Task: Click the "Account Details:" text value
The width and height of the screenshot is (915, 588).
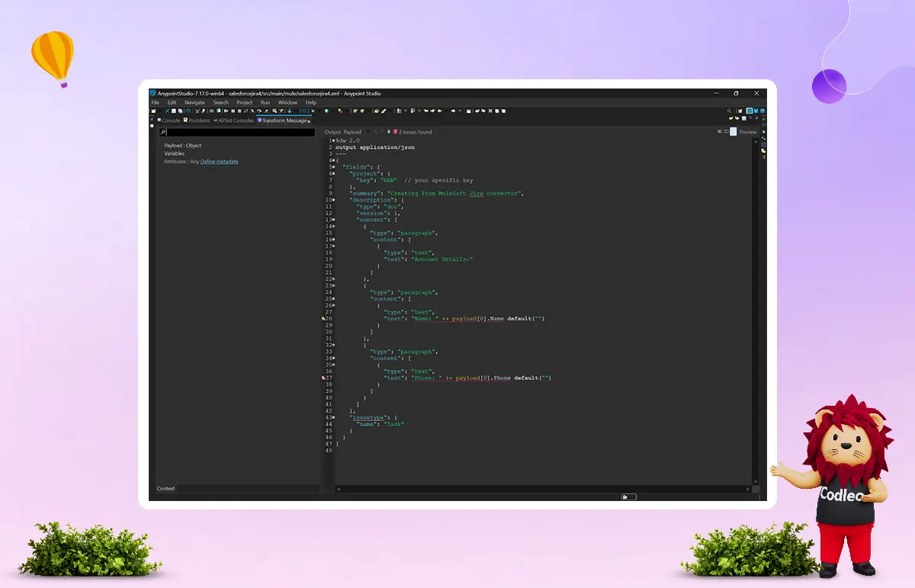Action: point(443,259)
